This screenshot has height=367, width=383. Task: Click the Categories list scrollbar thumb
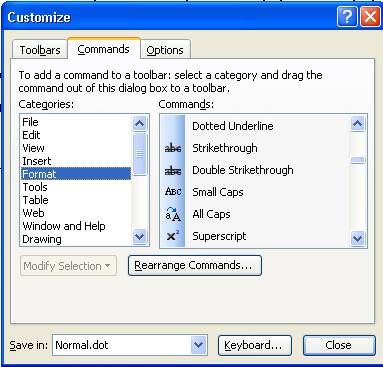coord(139,154)
